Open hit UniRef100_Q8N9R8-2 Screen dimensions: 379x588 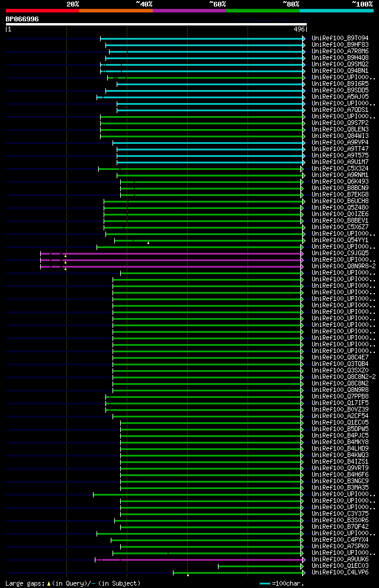pyautogui.click(x=343, y=266)
